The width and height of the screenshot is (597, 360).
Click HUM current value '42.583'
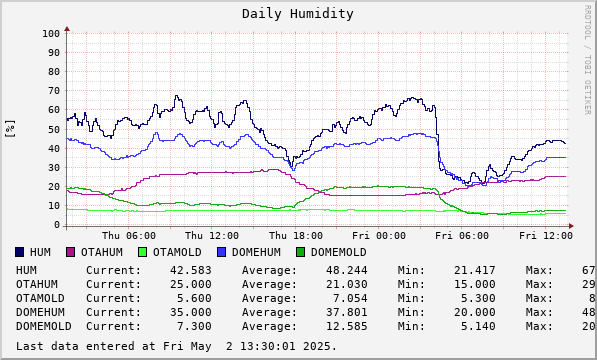[x=190, y=270]
